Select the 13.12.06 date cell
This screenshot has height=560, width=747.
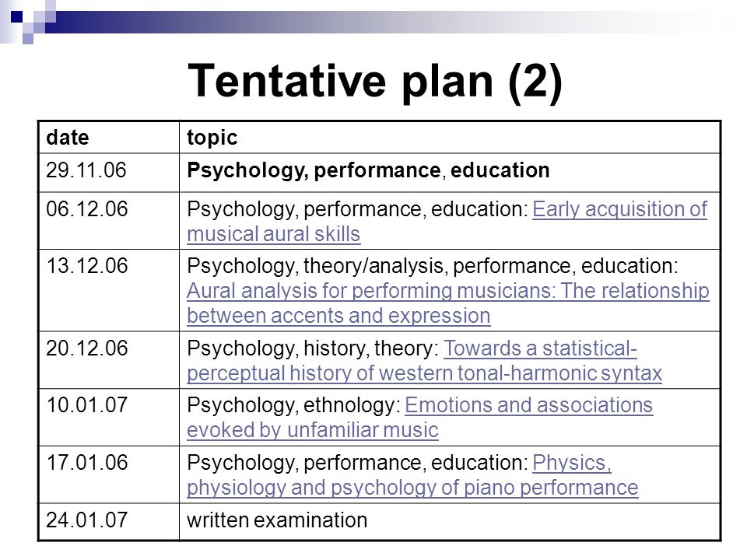(109, 290)
